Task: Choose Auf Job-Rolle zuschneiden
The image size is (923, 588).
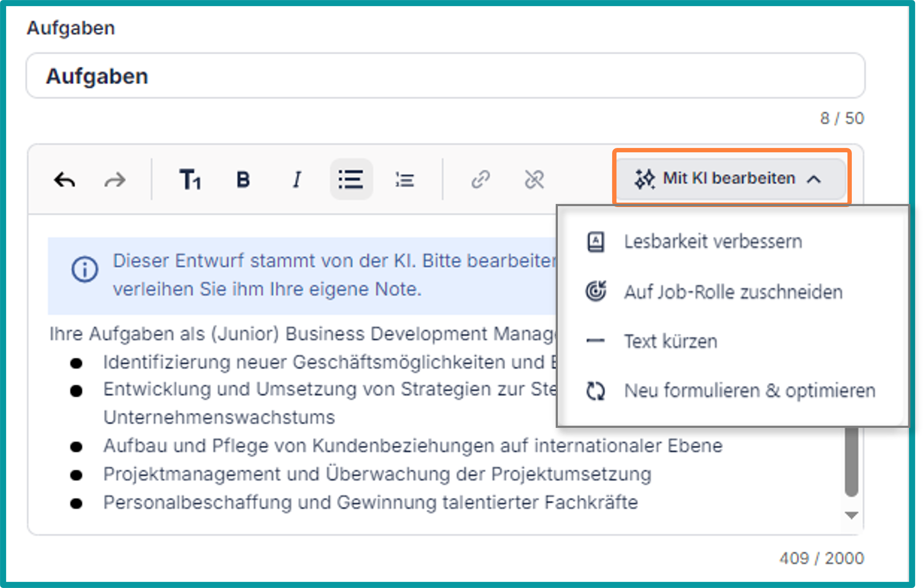Action: pos(732,292)
